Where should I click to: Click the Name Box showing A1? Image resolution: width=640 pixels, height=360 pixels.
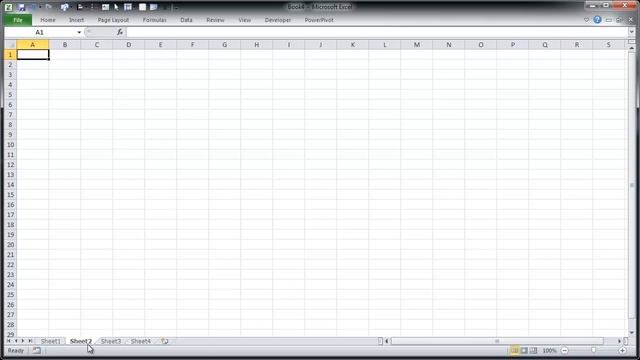pos(40,32)
